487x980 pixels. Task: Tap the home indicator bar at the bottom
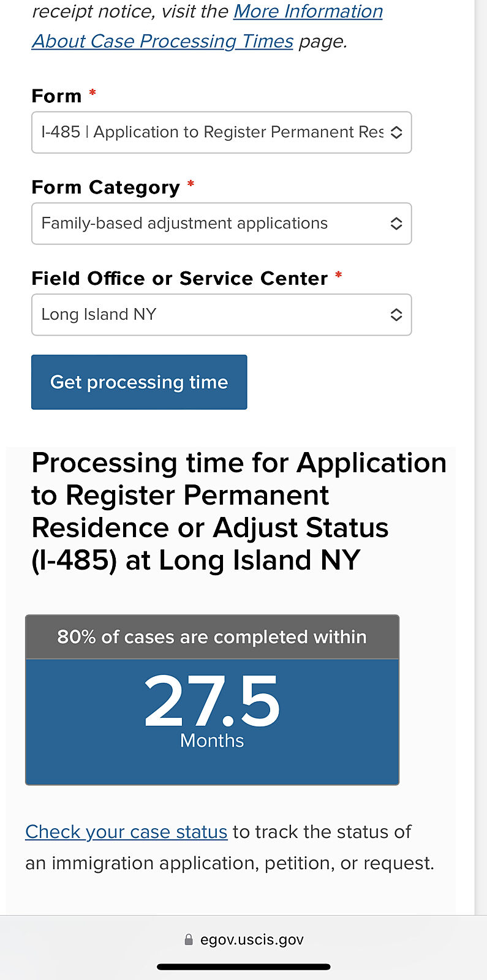point(244,967)
